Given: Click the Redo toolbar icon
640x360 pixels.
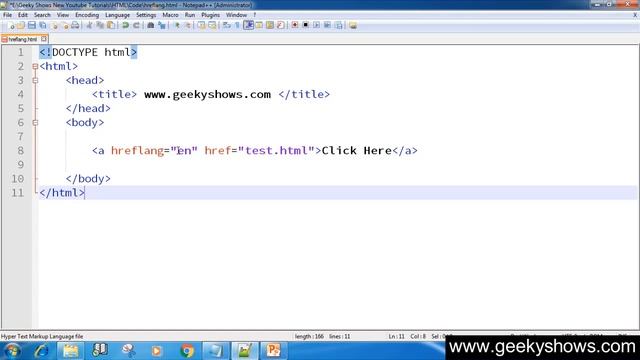Looking at the screenshot, I should (136, 25).
